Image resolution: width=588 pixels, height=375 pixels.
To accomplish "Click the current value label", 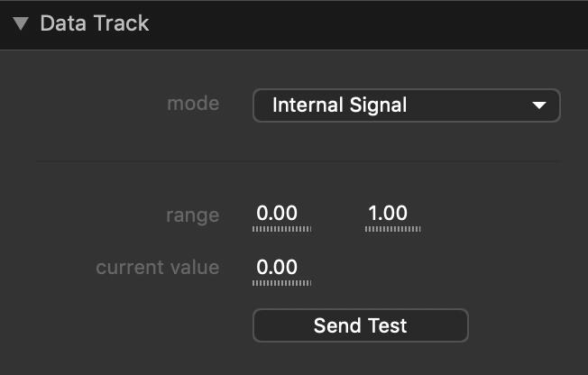I will (x=157, y=268).
